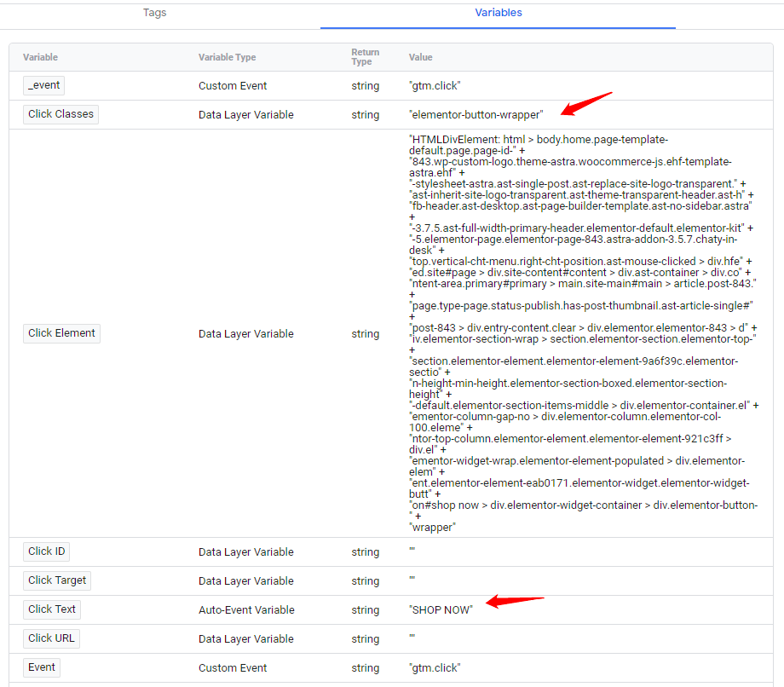Open the Event variable chip
The height and width of the screenshot is (687, 784).
42,667
